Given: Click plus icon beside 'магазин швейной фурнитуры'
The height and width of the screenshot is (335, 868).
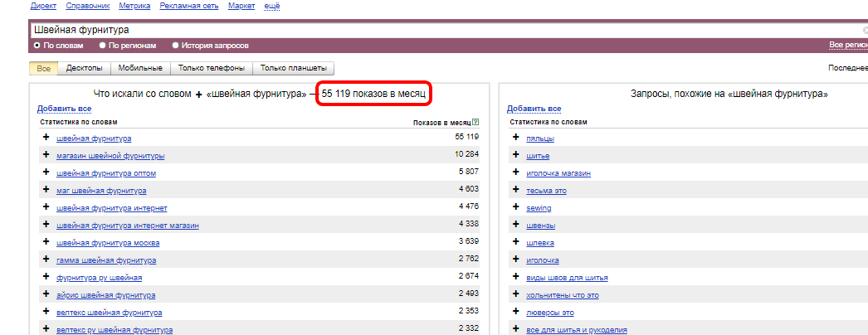Looking at the screenshot, I should (x=46, y=155).
